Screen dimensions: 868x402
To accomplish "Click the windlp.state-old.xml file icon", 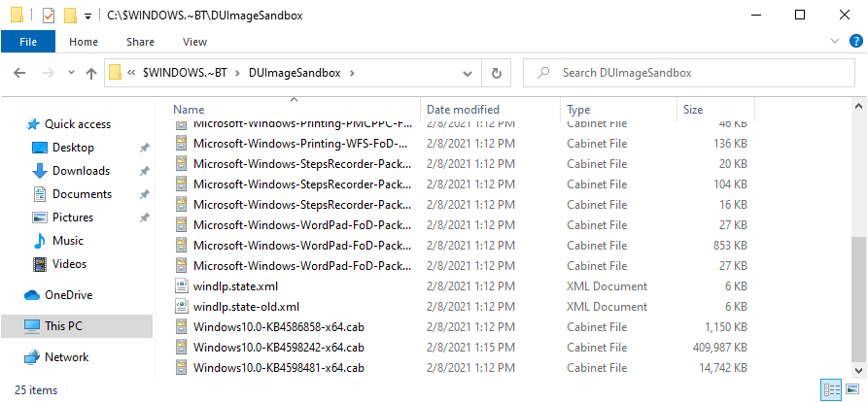I will coord(182,306).
